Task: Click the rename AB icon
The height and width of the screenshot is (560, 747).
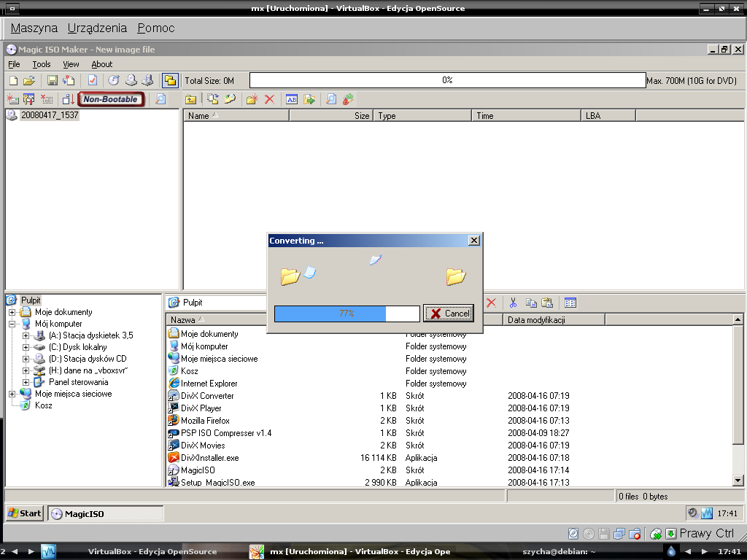Action: click(x=292, y=99)
